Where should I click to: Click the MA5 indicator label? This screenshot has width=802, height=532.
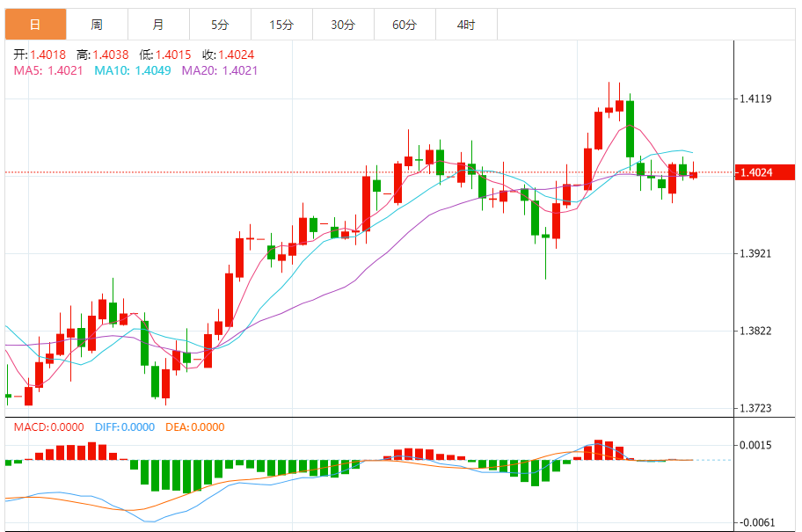point(48,70)
